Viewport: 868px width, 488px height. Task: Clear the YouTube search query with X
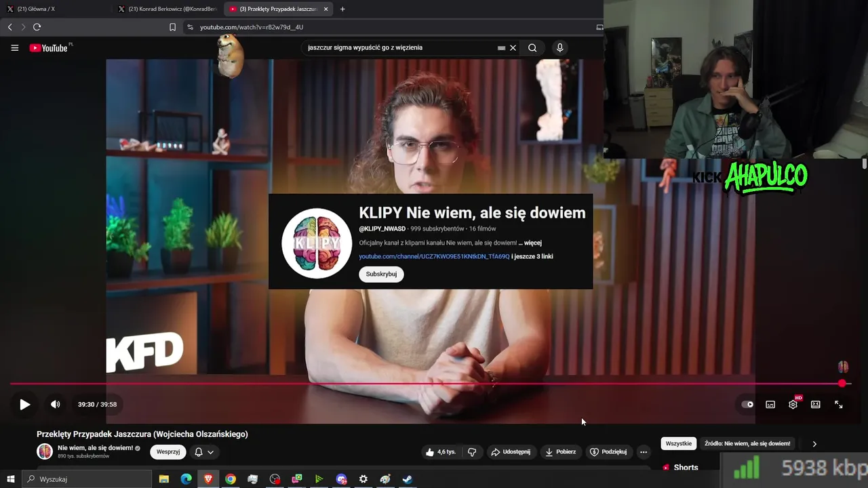(513, 48)
